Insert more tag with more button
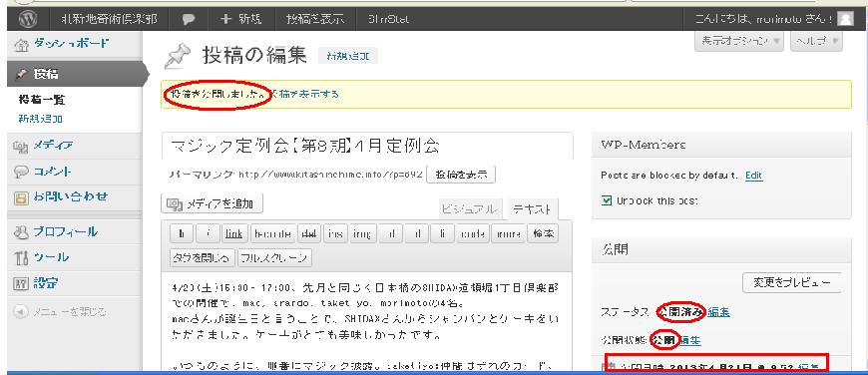This screenshot has width=868, height=375. click(x=507, y=234)
